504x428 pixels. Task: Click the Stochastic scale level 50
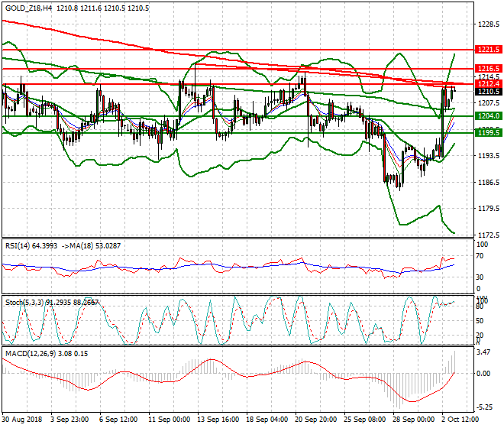pos(480,321)
